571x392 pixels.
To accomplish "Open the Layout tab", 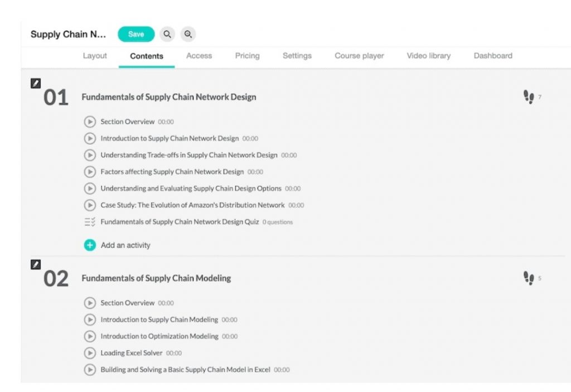I will (95, 56).
